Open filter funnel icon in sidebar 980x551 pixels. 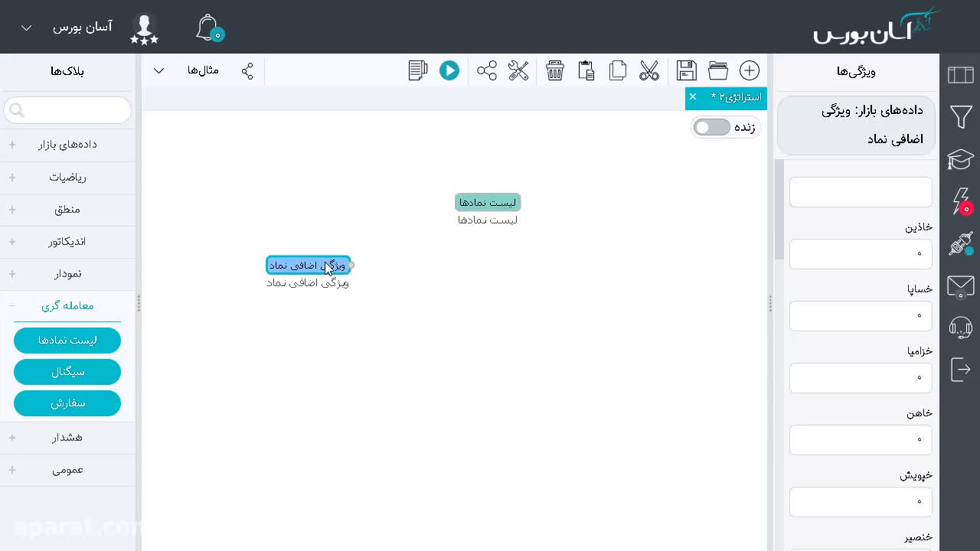[x=961, y=116]
